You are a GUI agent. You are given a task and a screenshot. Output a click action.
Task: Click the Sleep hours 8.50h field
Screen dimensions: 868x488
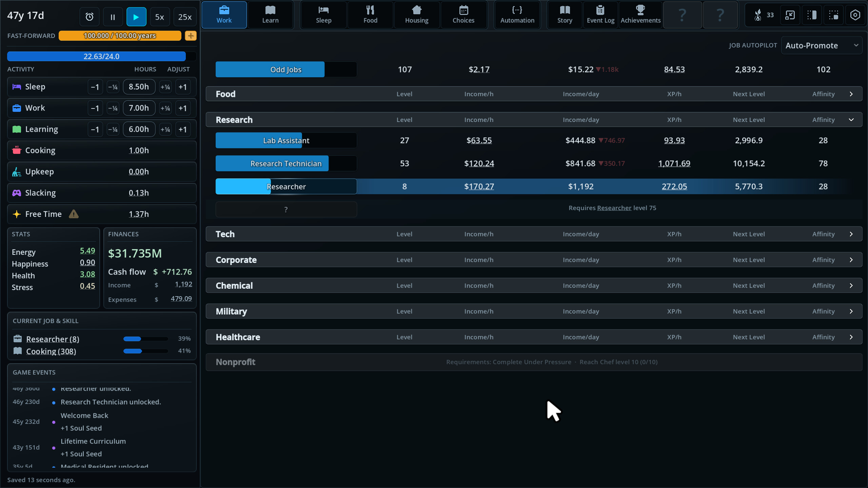click(x=139, y=87)
